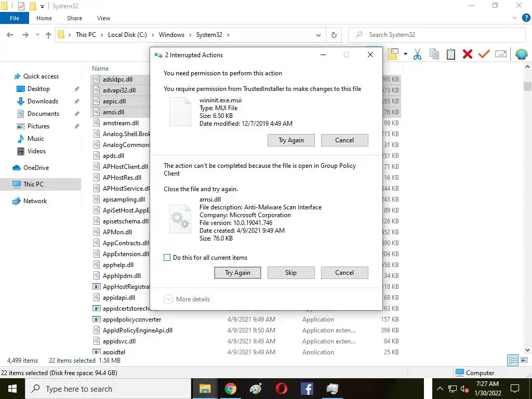Cancel the wininit.exe.mui permission action

344,140
